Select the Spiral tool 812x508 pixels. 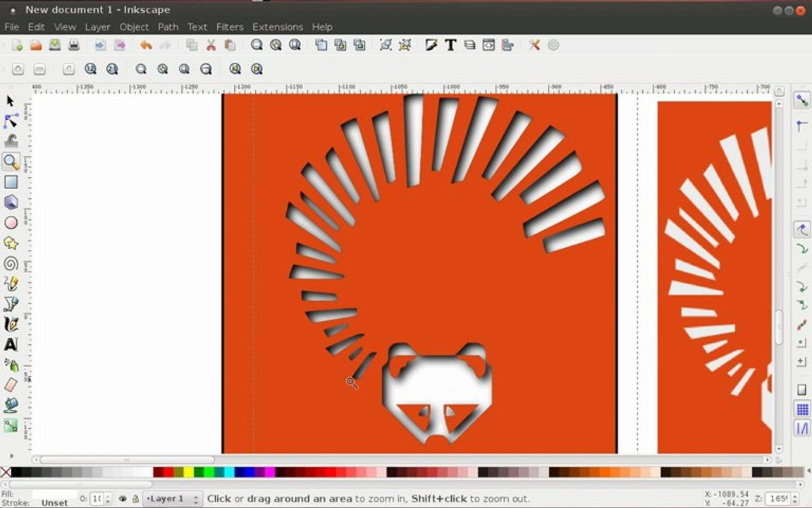[11, 263]
